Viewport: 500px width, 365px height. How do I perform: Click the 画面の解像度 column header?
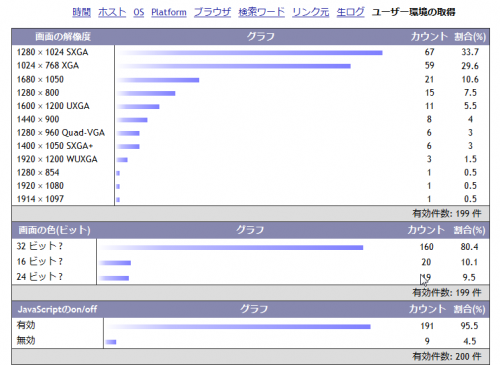63,37
